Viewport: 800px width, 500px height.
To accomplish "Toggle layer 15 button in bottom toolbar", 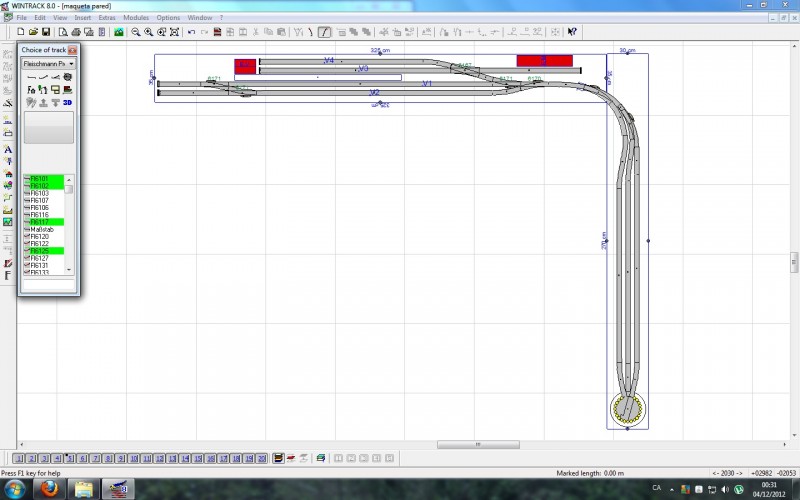I will (198, 458).
